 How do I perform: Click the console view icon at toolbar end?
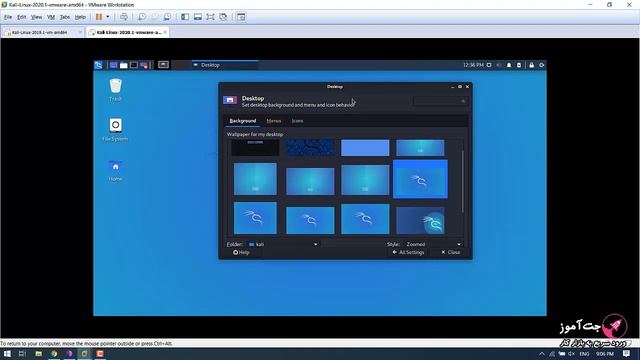point(241,17)
